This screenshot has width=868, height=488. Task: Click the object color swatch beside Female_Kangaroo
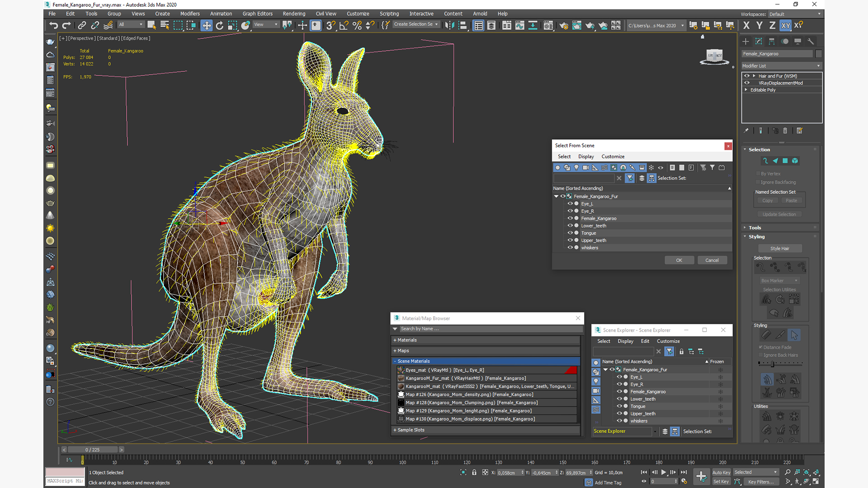[819, 54]
